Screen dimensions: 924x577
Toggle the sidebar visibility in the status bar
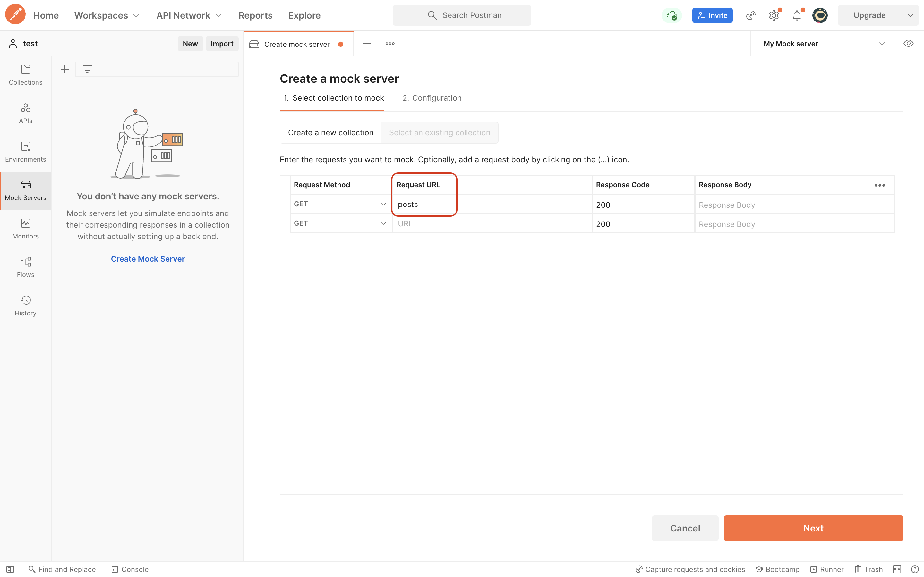pos(10,569)
